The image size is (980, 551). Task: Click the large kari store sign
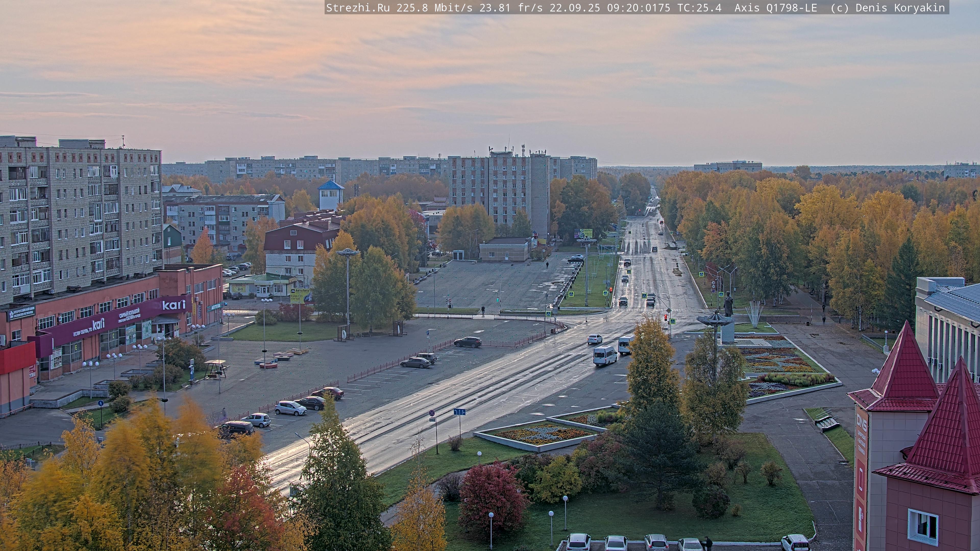(174, 305)
